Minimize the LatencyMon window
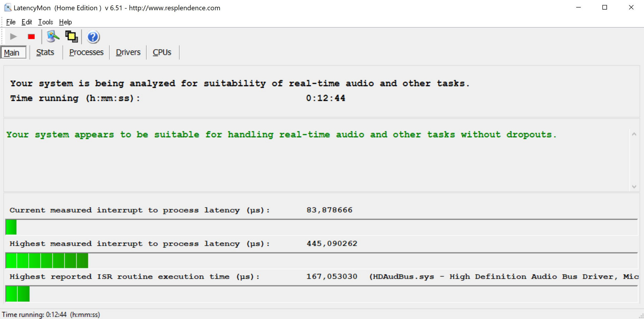 [x=578, y=7]
